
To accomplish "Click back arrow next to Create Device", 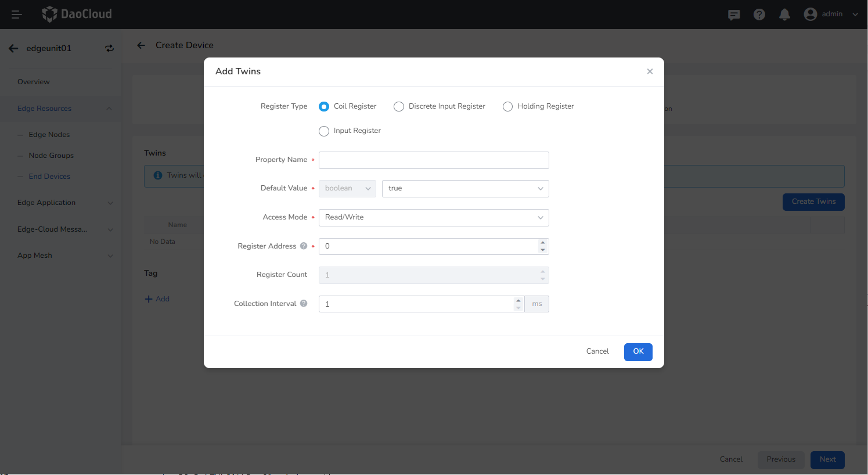I will pos(141,45).
